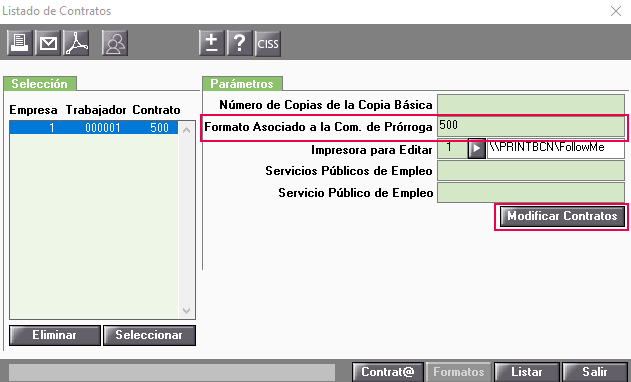Click the Servicios Públicos de Empleo field

click(531, 171)
